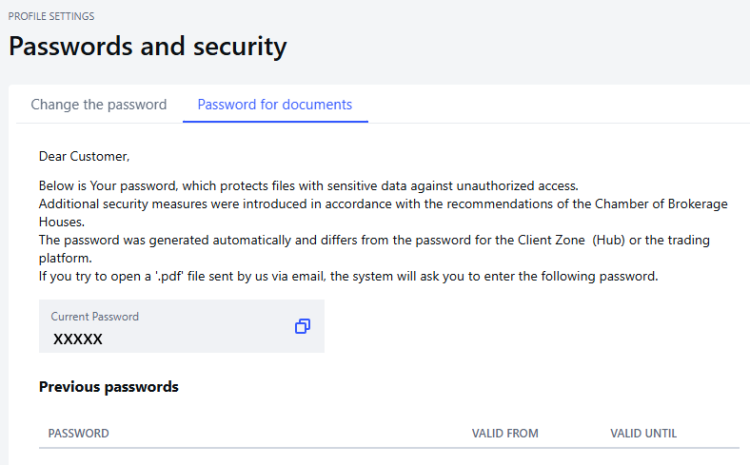Select the XXXXX password value
750x465 pixels.
tap(77, 339)
